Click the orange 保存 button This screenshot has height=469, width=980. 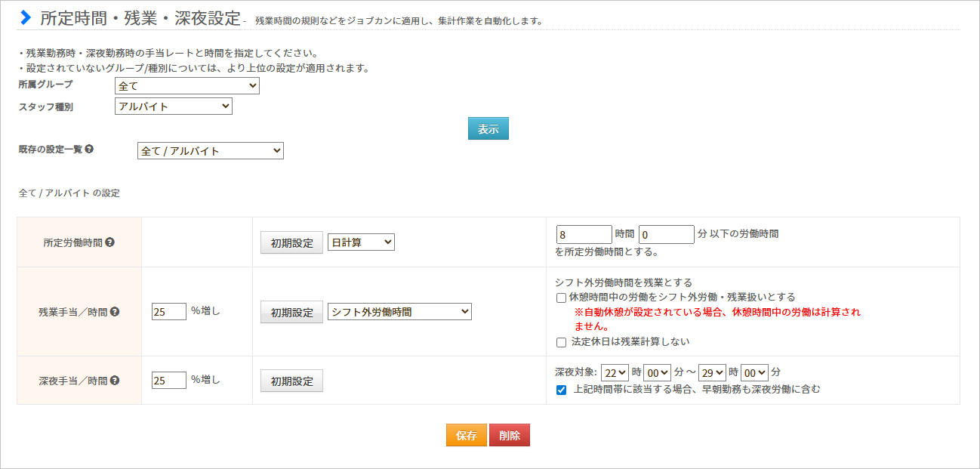[466, 436]
